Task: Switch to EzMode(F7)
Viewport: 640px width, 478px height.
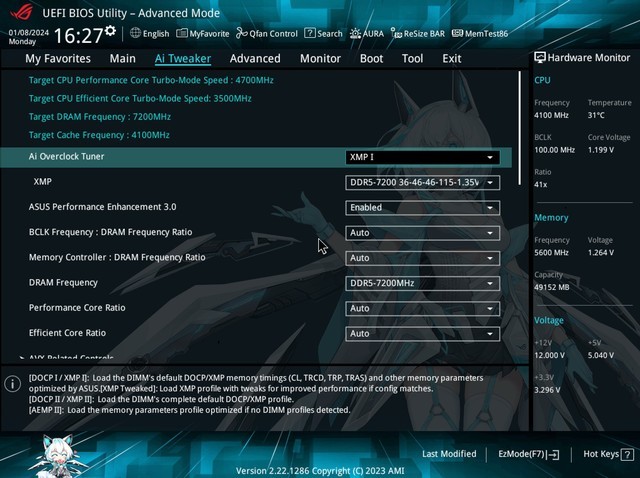Action: [x=529, y=454]
